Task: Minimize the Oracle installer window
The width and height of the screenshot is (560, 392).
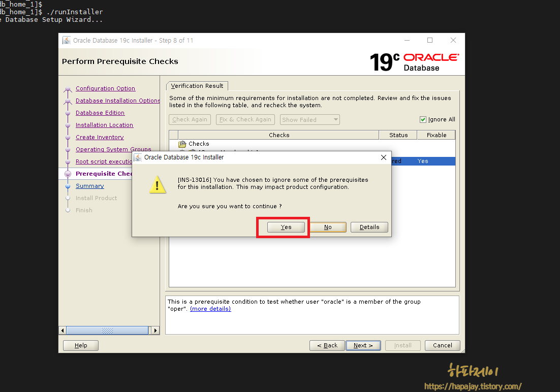Action: click(407, 40)
